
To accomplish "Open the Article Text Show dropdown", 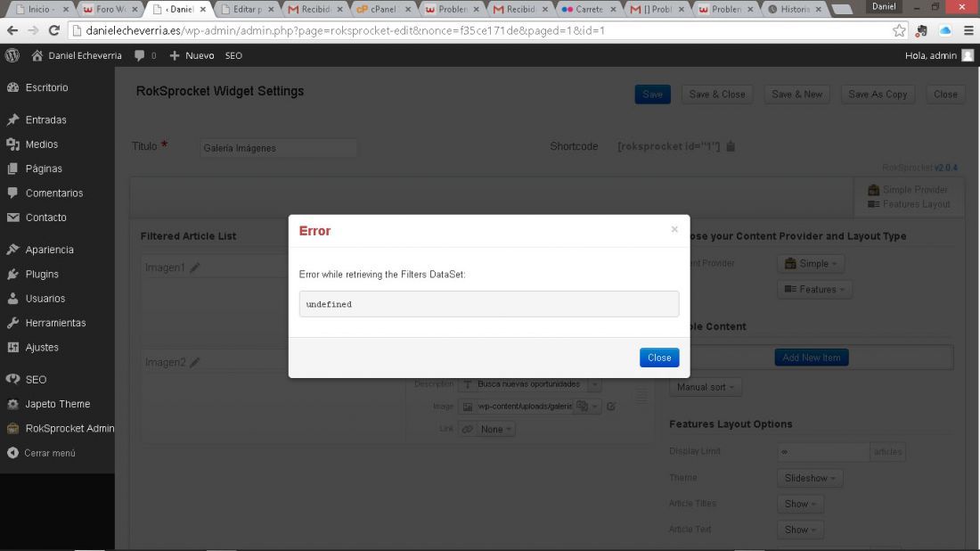I will coord(801,530).
